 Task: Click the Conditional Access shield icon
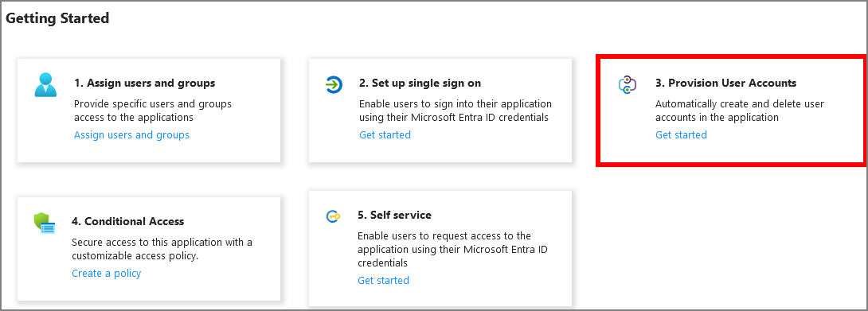[45, 223]
